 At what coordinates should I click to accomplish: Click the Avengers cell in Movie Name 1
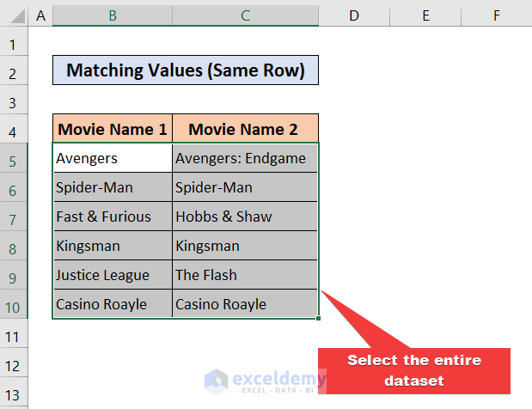(112, 159)
